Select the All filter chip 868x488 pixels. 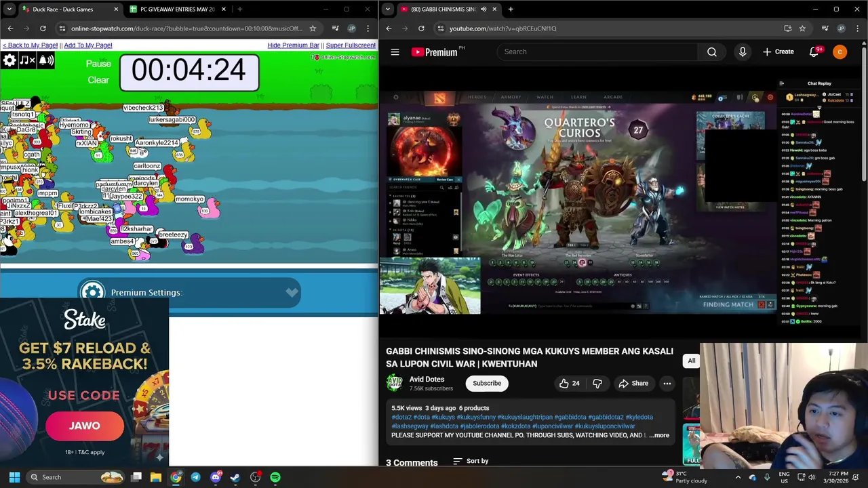692,361
